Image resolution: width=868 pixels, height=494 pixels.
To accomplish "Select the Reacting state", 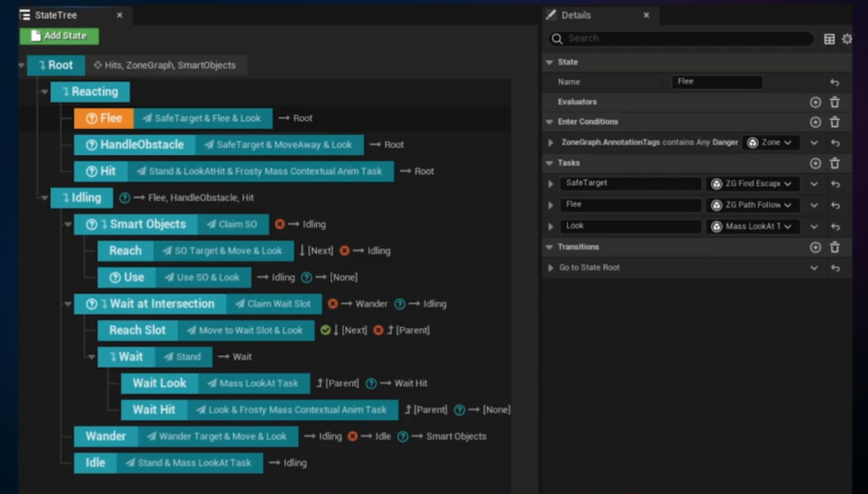I will click(x=90, y=92).
